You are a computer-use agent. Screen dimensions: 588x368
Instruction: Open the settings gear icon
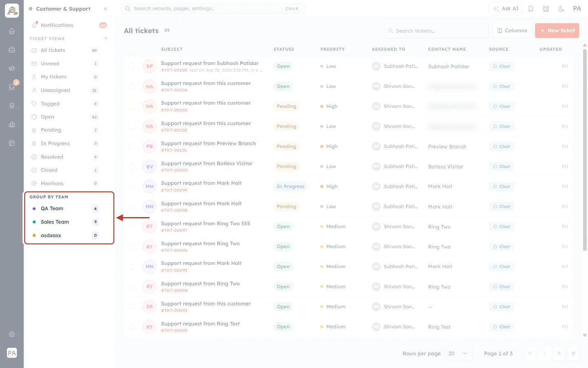(x=12, y=334)
